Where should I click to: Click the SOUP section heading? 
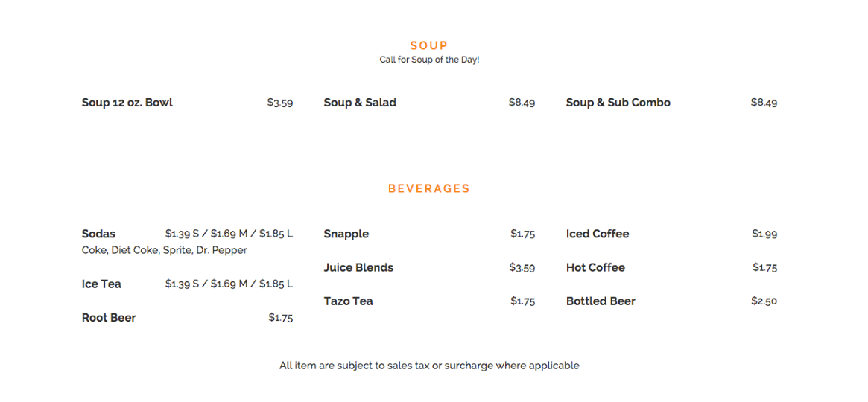[x=428, y=45]
